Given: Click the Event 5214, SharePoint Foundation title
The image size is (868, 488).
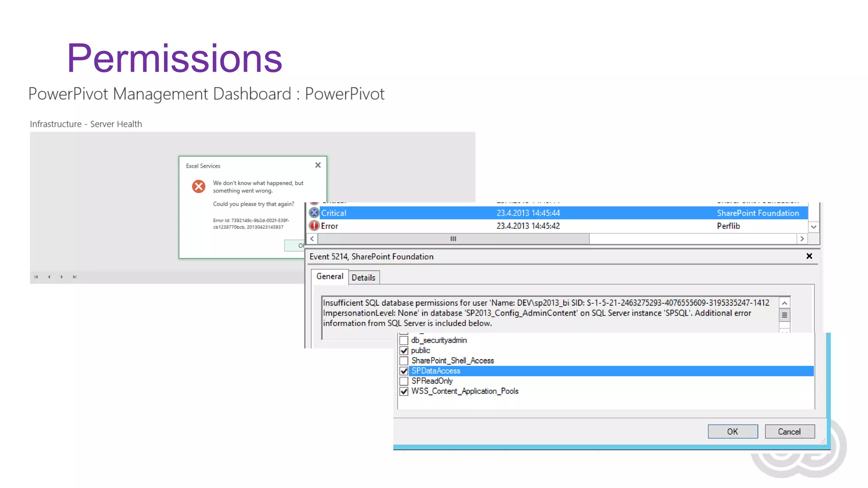Looking at the screenshot, I should pos(371,257).
